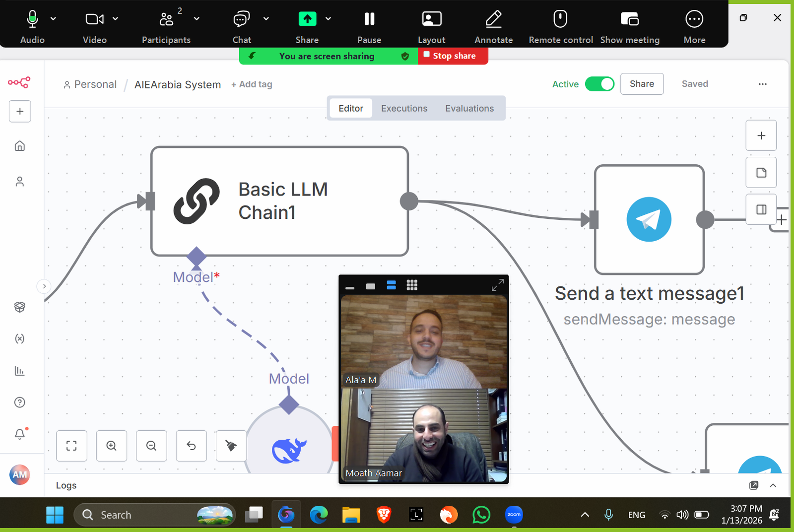
Task: Open the Telegram Send a text message1 node
Action: click(x=649, y=219)
